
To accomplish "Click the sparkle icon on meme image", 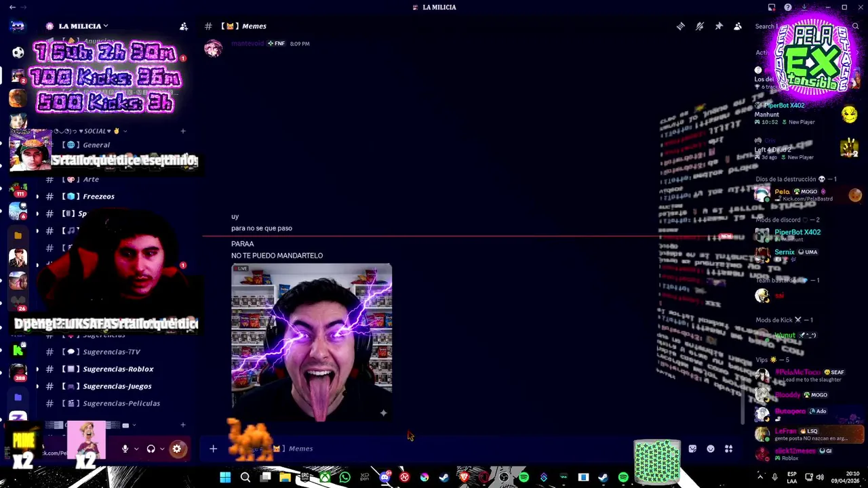I will click(383, 413).
